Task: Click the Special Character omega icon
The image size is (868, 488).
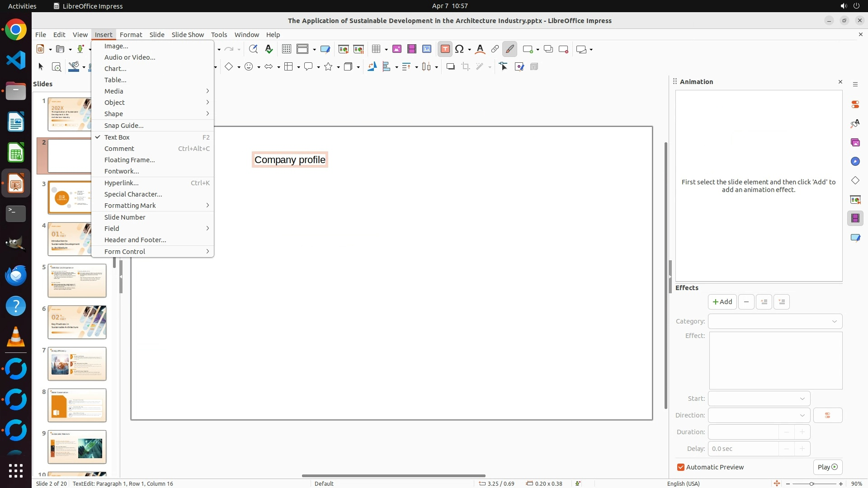Action: coord(459,49)
